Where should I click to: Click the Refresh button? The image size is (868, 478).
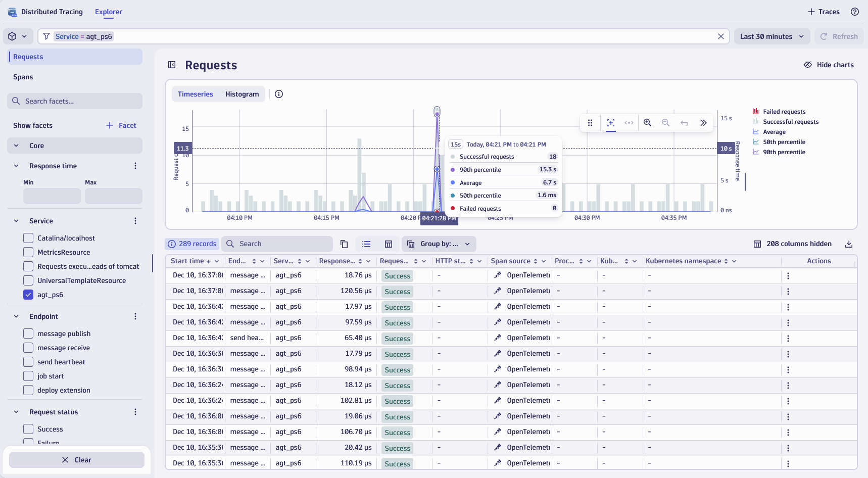839,36
